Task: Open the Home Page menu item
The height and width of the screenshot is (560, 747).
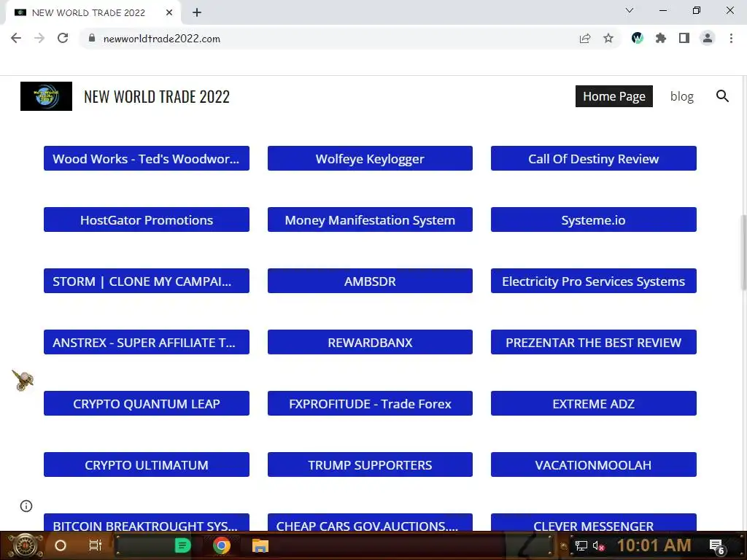Action: tap(614, 96)
